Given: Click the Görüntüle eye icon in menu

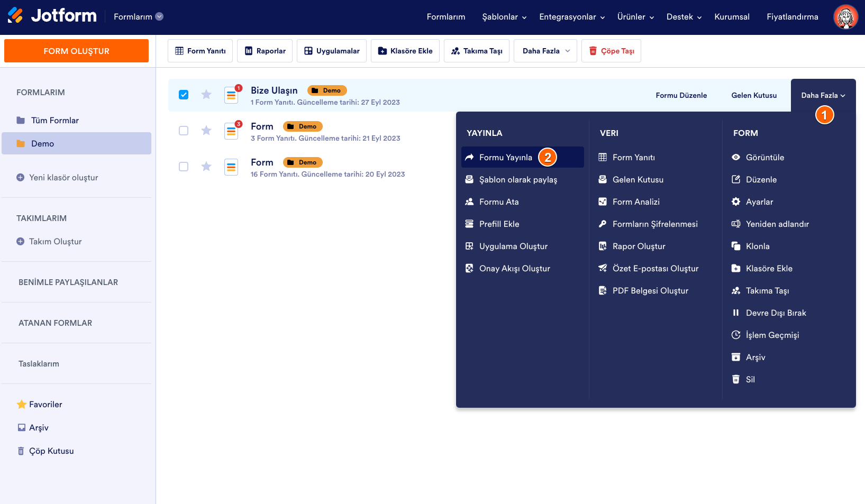Looking at the screenshot, I should (x=735, y=158).
